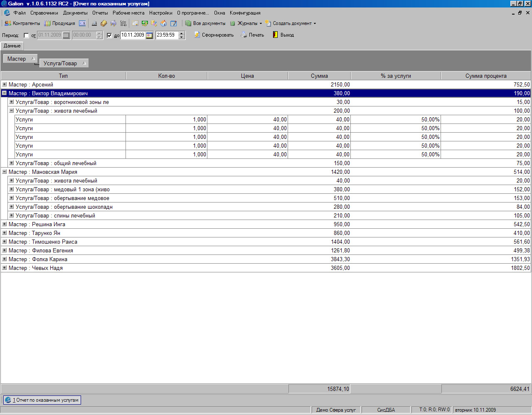Expand живота лечебный group with sum 40,00
This screenshot has height=415, width=532.
tap(12, 180)
